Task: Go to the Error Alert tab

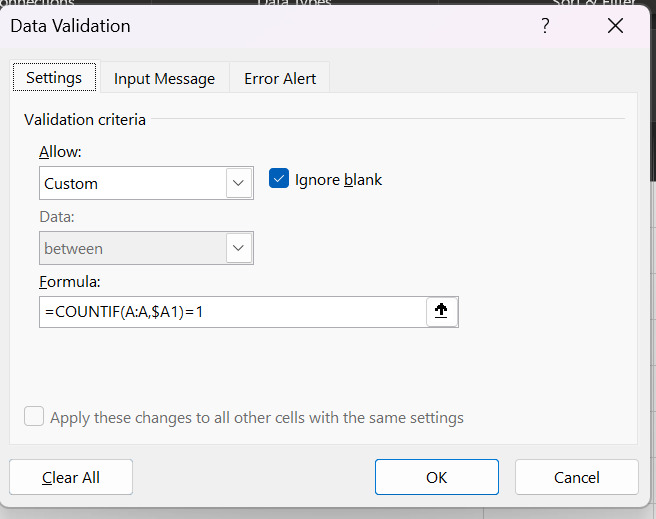Action: (279, 78)
